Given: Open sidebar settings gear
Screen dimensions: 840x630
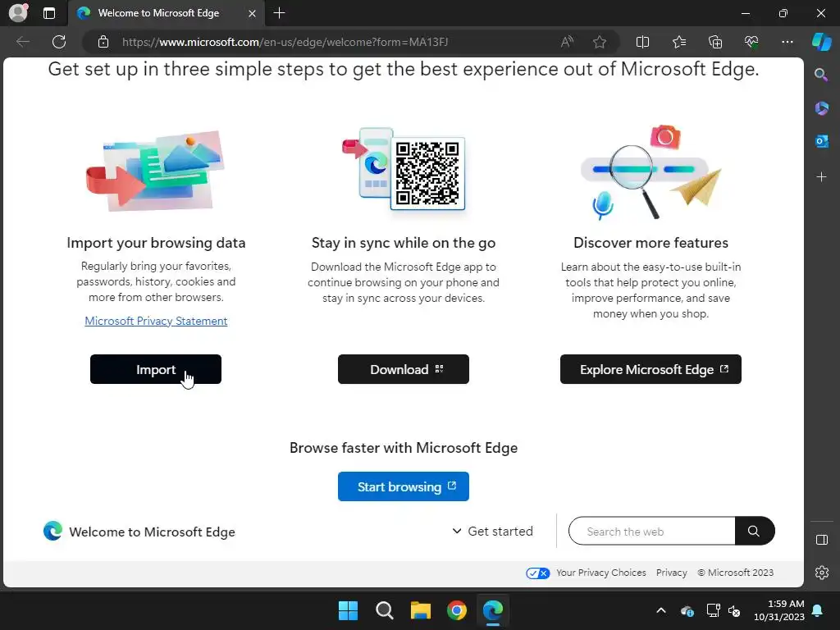Looking at the screenshot, I should [821, 573].
